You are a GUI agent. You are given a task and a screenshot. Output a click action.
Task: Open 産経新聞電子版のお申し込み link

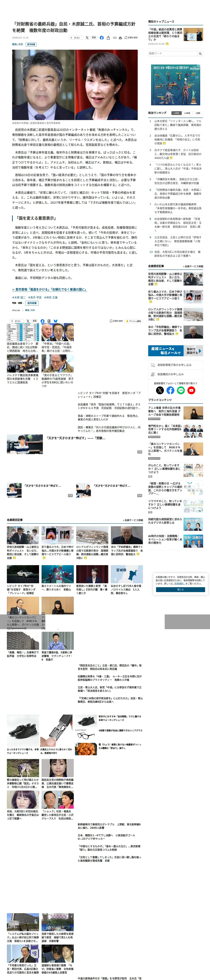pos(175,365)
